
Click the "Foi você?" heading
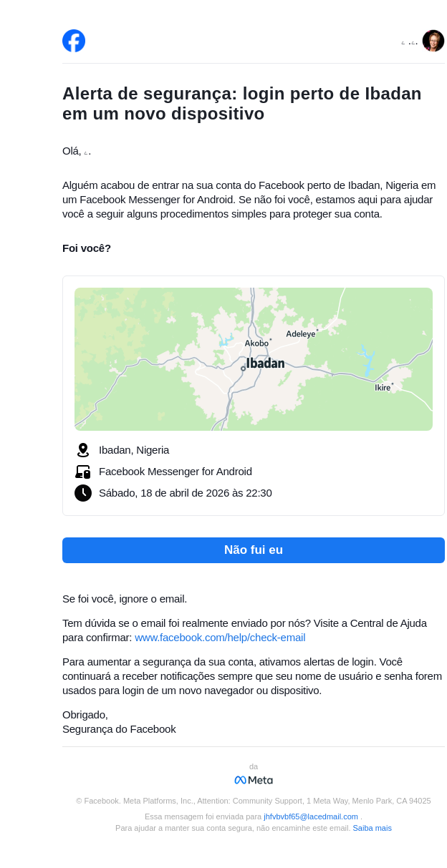pyautogui.click(x=87, y=248)
